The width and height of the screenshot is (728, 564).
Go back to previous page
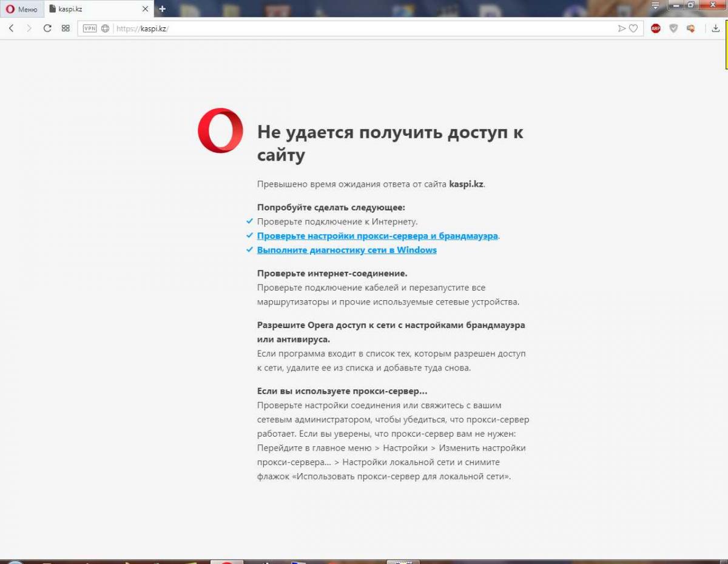12,28
